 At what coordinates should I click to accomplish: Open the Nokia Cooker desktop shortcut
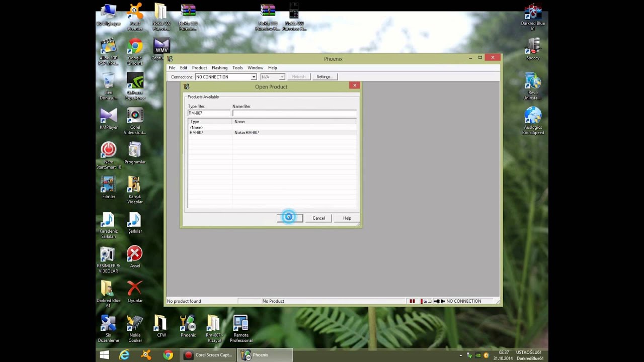click(x=135, y=328)
